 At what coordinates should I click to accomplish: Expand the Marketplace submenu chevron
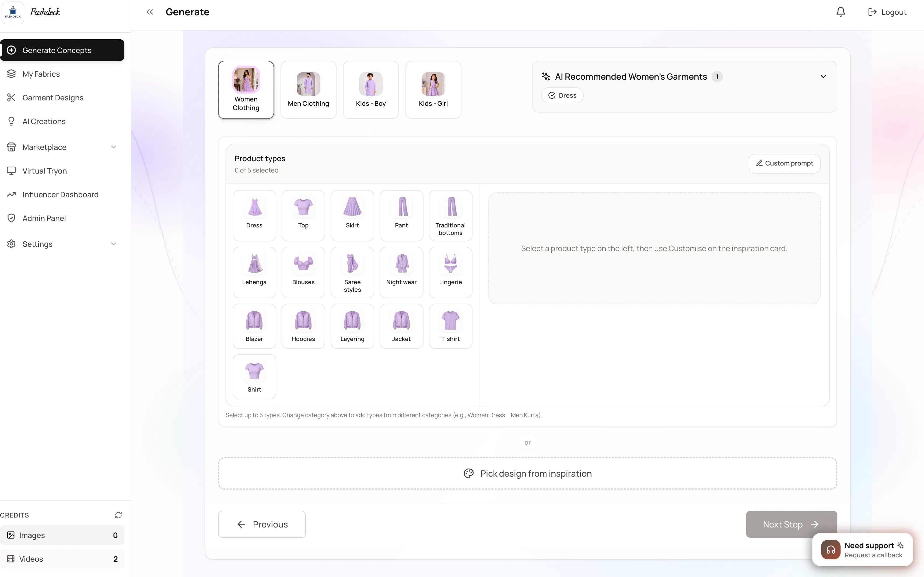coord(113,147)
